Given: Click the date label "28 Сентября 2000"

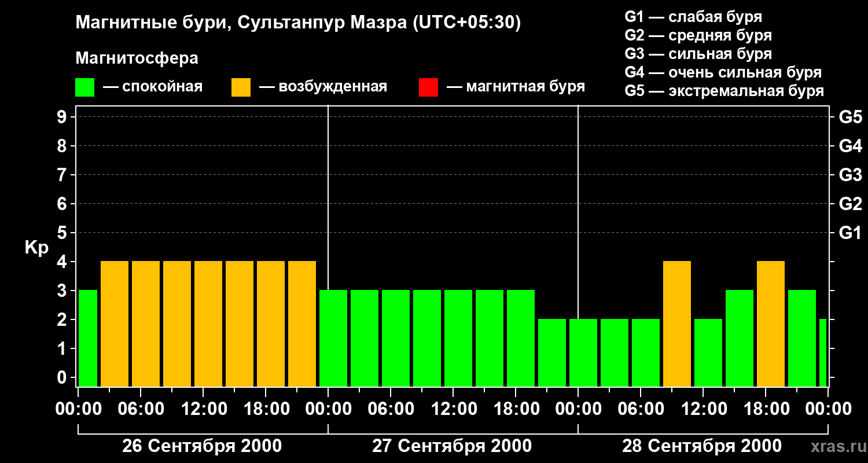Looking at the screenshot, I should [702, 446].
